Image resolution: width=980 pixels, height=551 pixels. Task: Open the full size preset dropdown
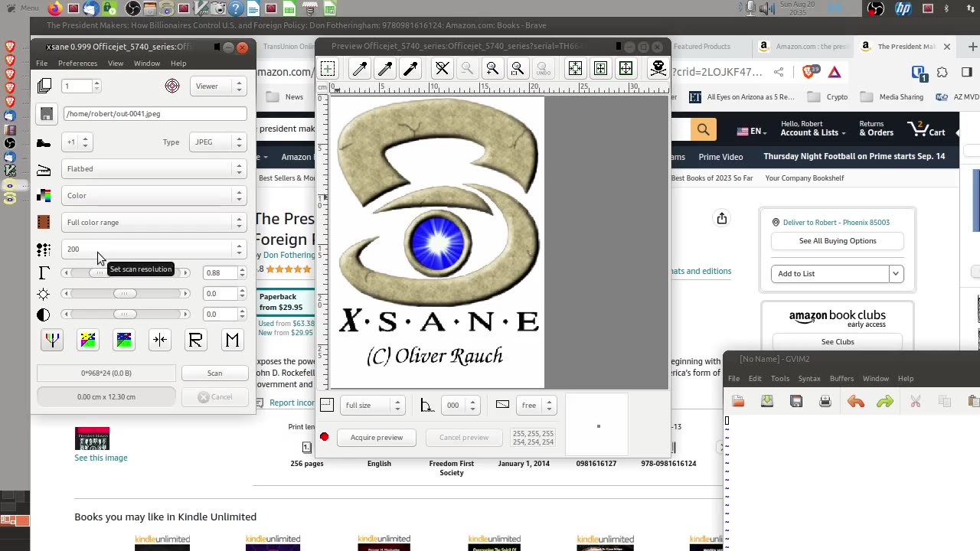(x=372, y=405)
